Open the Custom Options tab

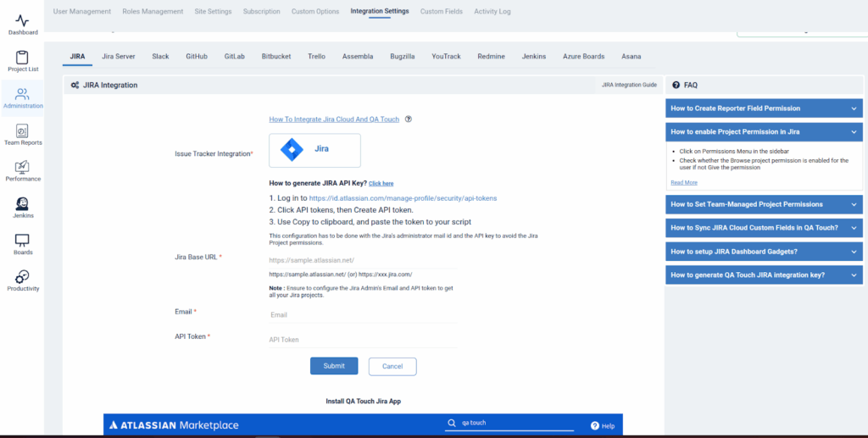pos(315,11)
